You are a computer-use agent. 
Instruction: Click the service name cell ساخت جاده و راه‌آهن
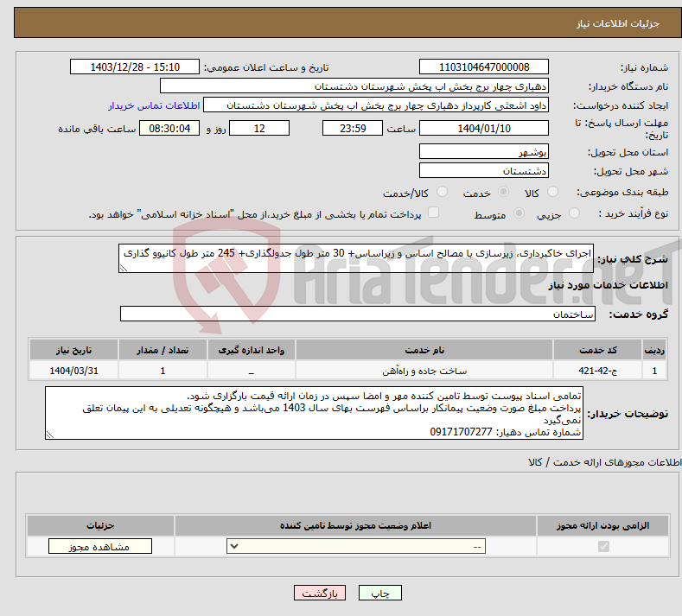click(424, 371)
